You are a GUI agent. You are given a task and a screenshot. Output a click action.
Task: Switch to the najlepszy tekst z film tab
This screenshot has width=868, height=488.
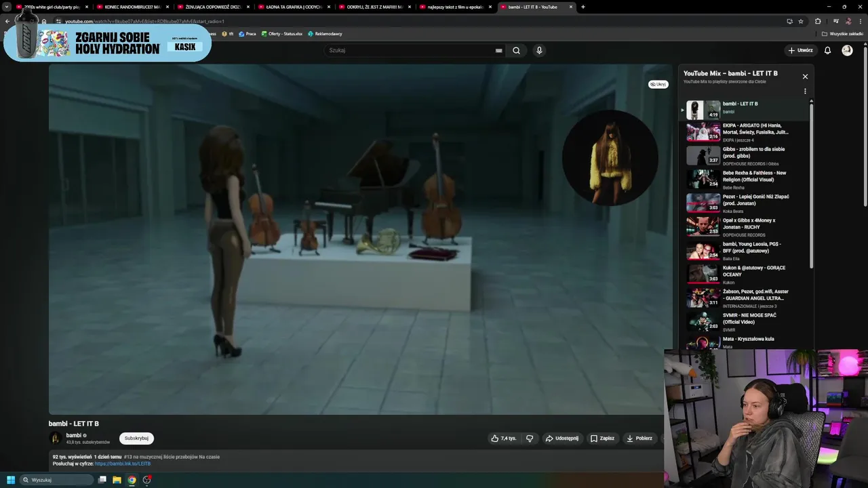click(x=455, y=7)
